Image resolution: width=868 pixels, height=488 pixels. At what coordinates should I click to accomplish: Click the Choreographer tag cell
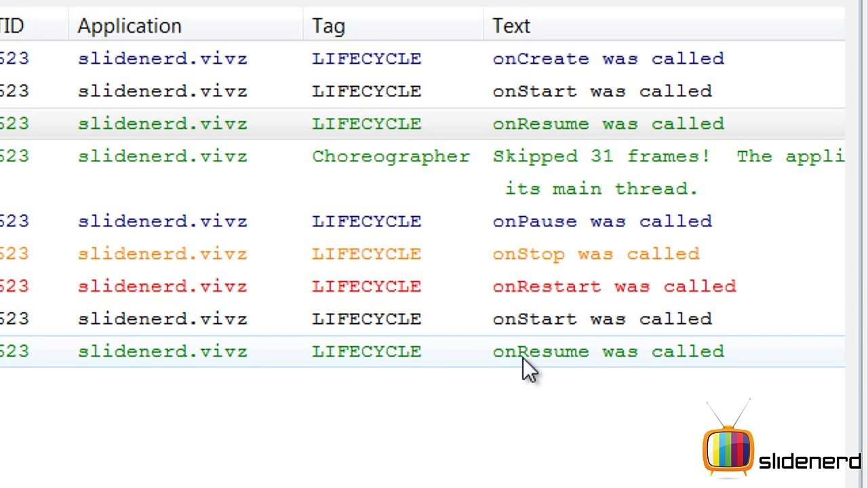[391, 157]
